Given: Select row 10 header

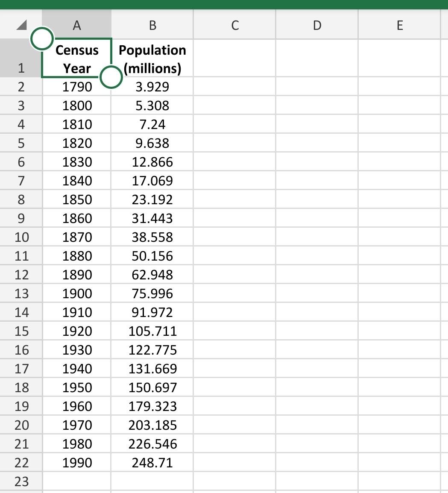Looking at the screenshot, I should click(x=21, y=237).
